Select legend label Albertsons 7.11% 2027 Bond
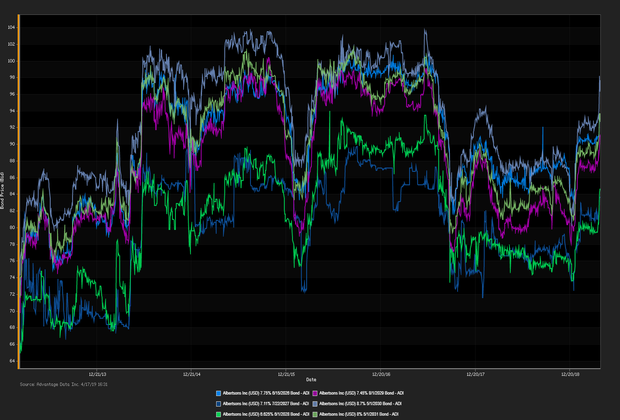This screenshot has height=420, width=620. point(266,404)
